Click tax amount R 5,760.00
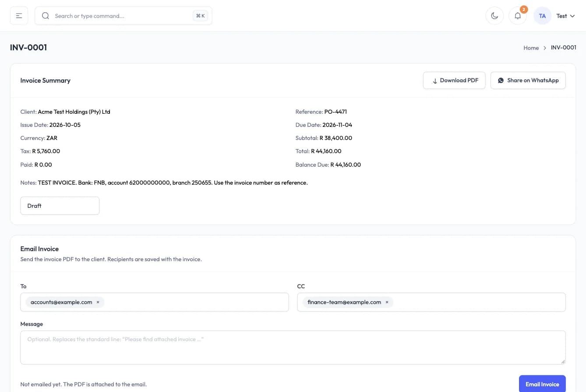 [x=46, y=151]
